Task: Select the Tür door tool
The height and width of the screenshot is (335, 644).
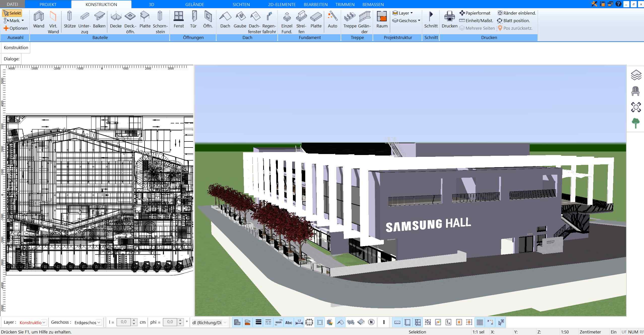Action: coord(193,20)
